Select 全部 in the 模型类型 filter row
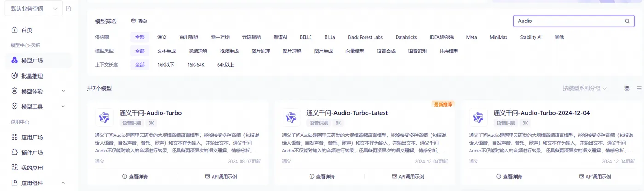This screenshot has height=191, width=644. [140, 51]
